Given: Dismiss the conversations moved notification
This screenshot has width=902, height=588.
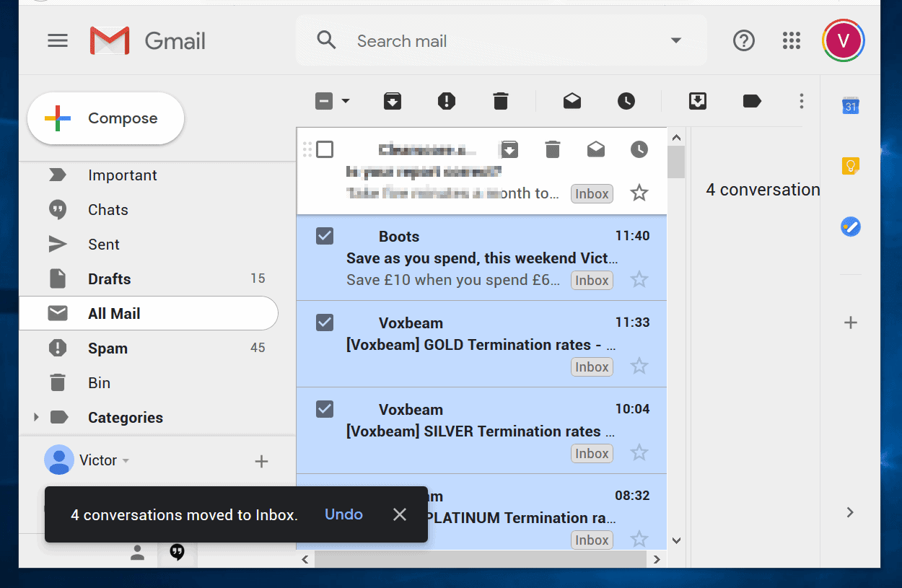Looking at the screenshot, I should (399, 514).
